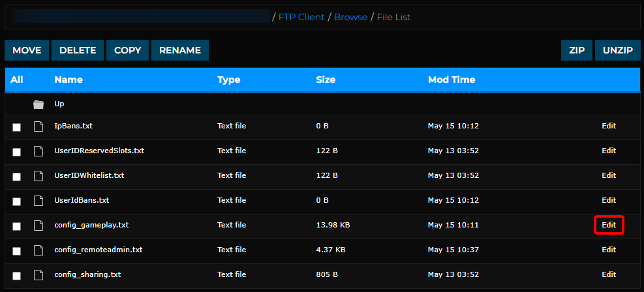
Task: Click the file icon beside IpBans.txt
Action: [x=38, y=126]
